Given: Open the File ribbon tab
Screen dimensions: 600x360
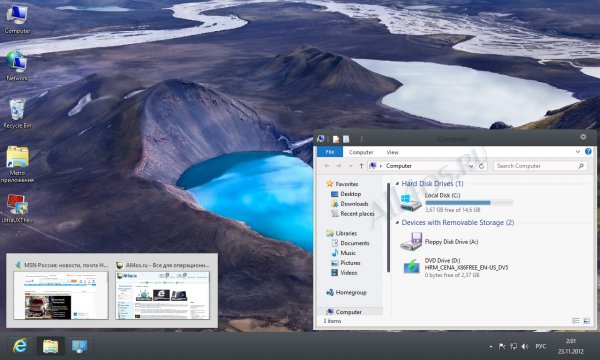Looking at the screenshot, I should click(x=330, y=152).
